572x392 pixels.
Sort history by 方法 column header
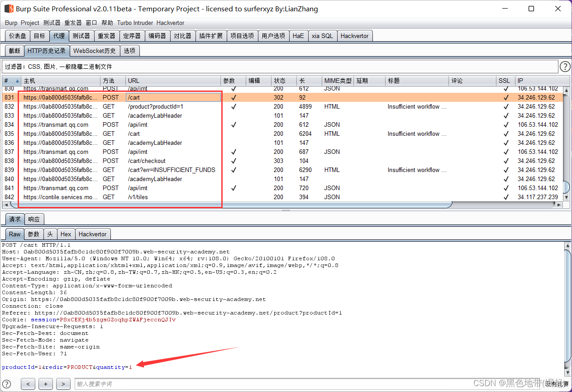tap(113, 81)
